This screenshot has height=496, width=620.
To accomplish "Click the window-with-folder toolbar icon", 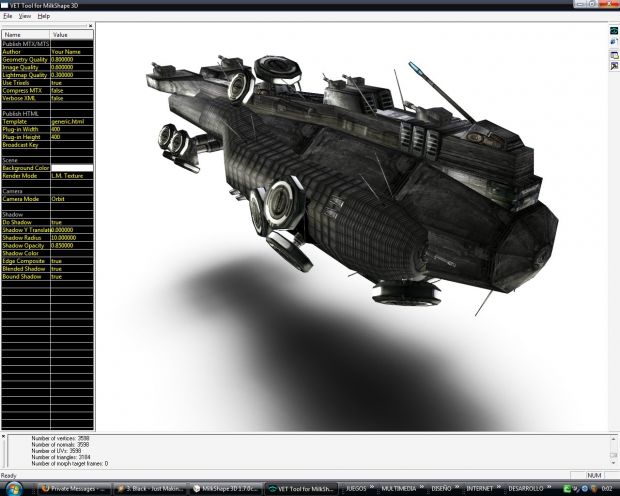I will click(x=614, y=55).
